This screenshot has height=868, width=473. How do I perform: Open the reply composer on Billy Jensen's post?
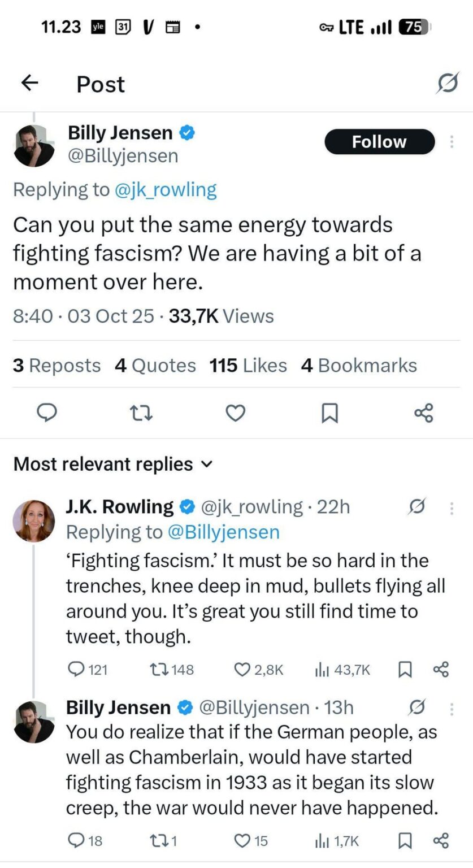(x=47, y=413)
